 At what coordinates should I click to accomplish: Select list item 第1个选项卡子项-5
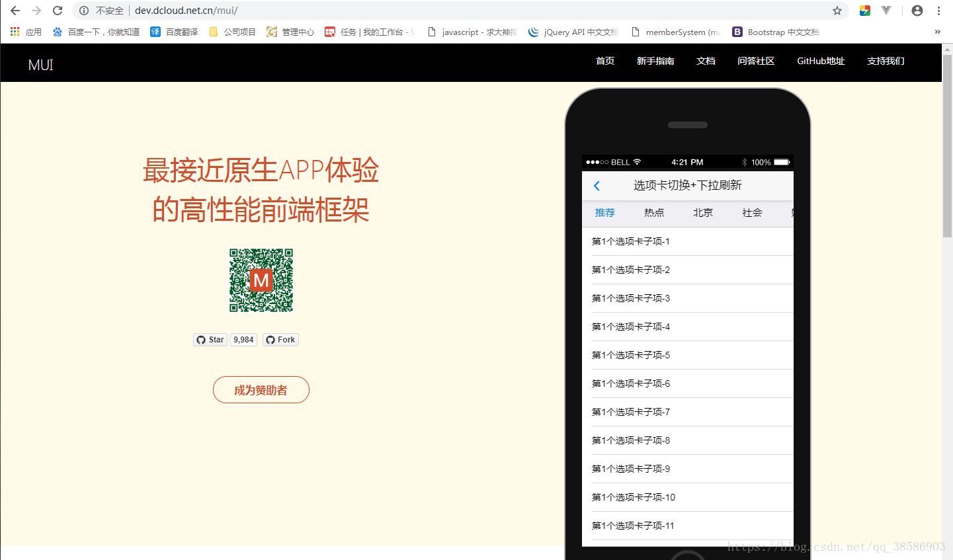(688, 355)
